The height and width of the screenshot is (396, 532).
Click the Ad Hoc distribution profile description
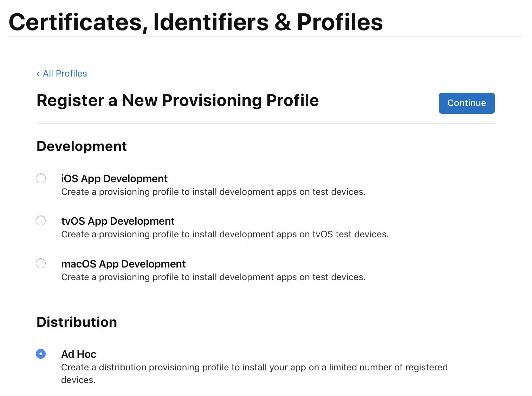pos(254,368)
